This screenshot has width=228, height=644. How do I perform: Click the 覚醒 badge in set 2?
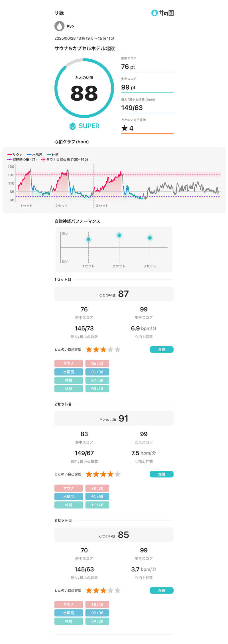pyautogui.click(x=161, y=474)
